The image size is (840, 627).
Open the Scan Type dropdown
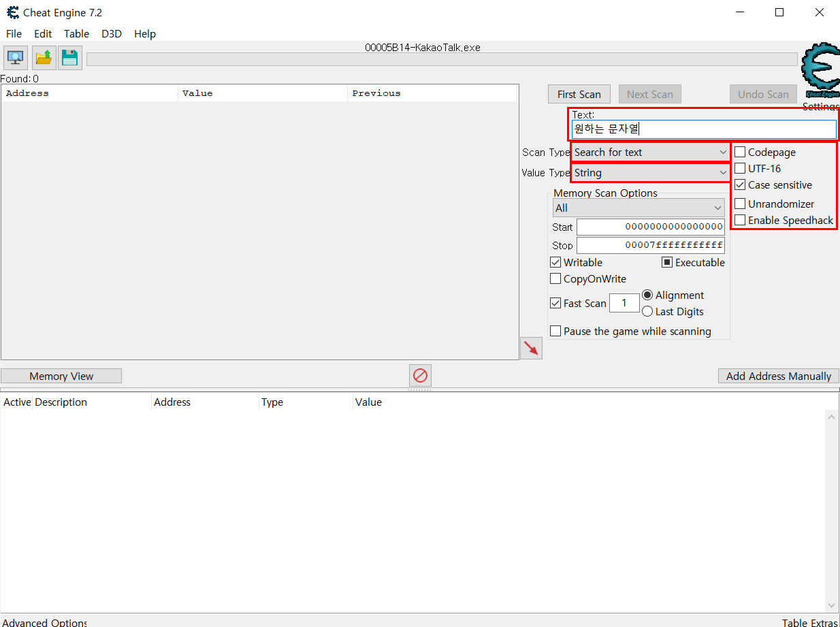pos(723,152)
